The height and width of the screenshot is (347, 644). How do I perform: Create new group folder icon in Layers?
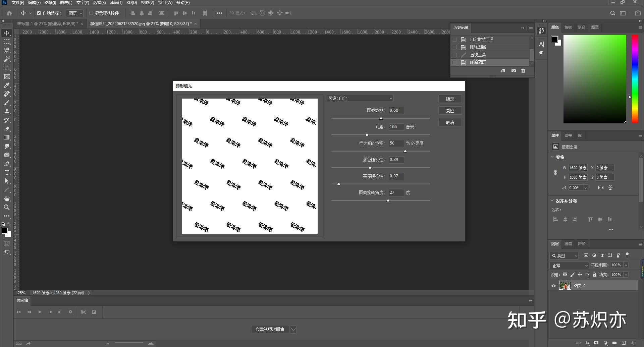[614, 343]
